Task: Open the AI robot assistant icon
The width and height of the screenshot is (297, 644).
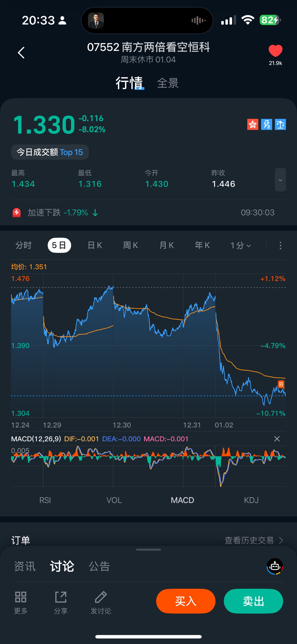Action: coord(275,566)
